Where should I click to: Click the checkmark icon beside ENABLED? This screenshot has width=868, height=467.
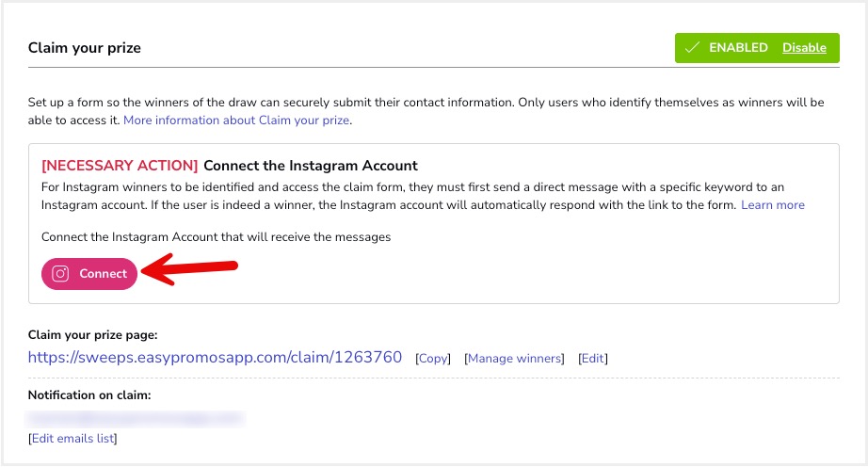coord(692,48)
